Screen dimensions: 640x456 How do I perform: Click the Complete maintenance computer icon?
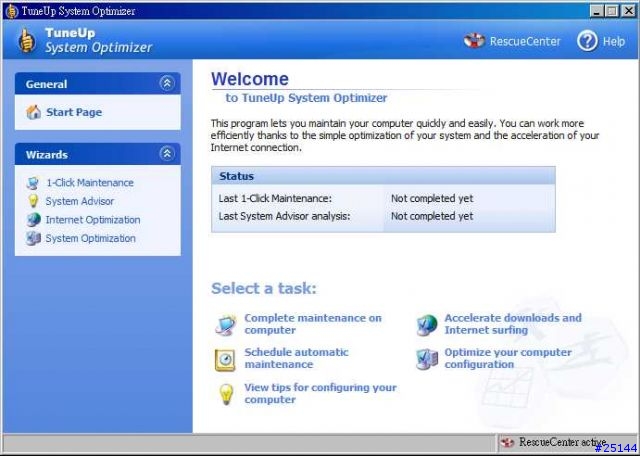coord(226,325)
